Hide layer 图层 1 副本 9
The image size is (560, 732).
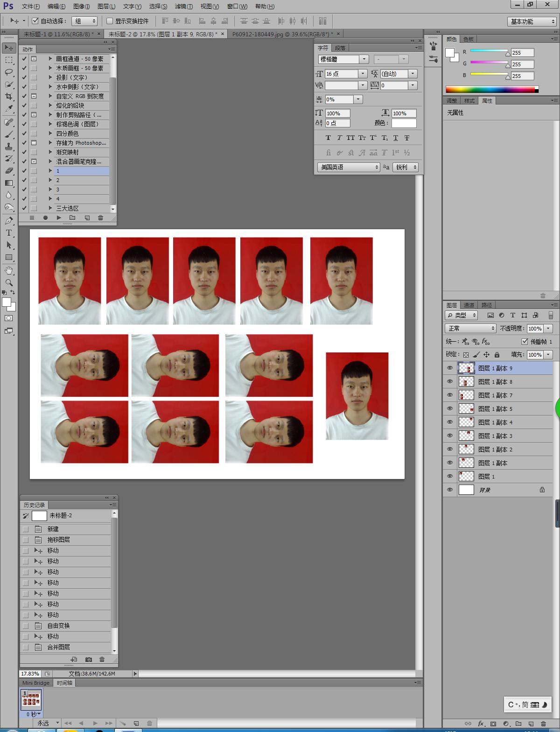pos(450,368)
